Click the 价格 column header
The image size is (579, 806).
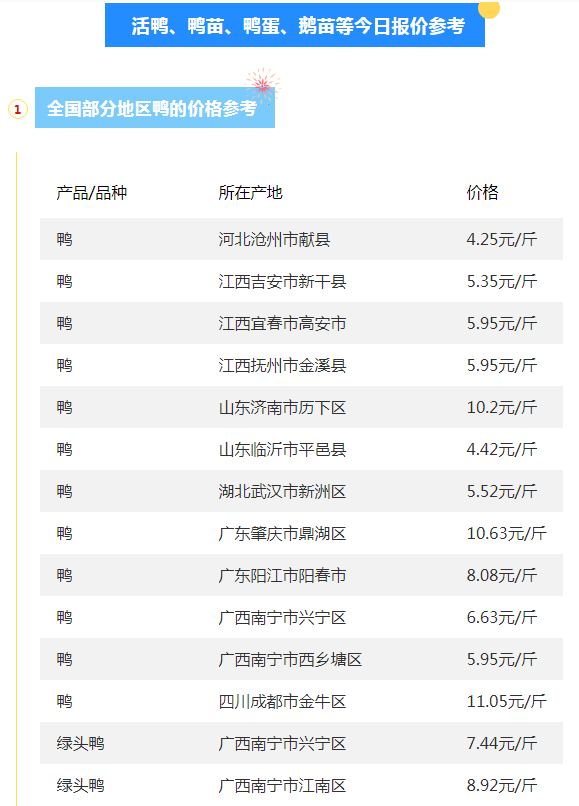click(x=482, y=193)
